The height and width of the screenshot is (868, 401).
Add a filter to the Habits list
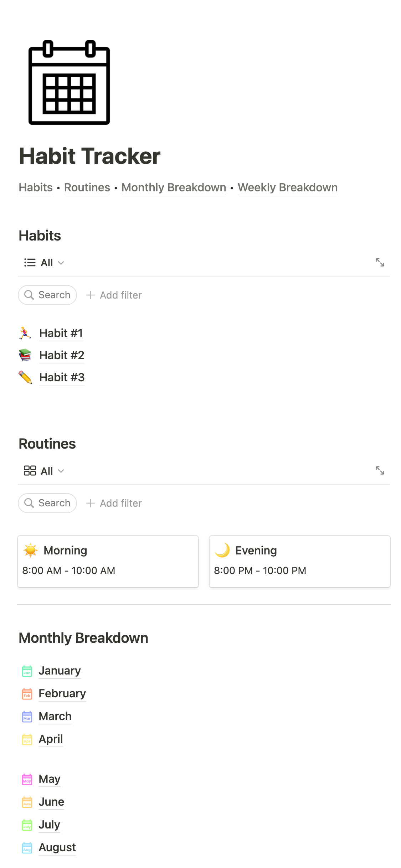coord(114,295)
